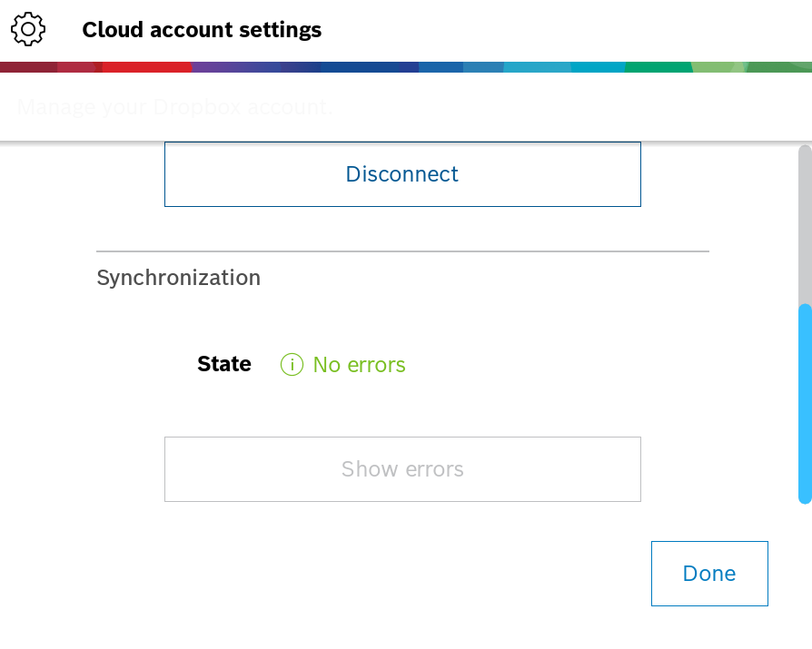Click the grey scrollbar track above the thumb

[x=804, y=222]
